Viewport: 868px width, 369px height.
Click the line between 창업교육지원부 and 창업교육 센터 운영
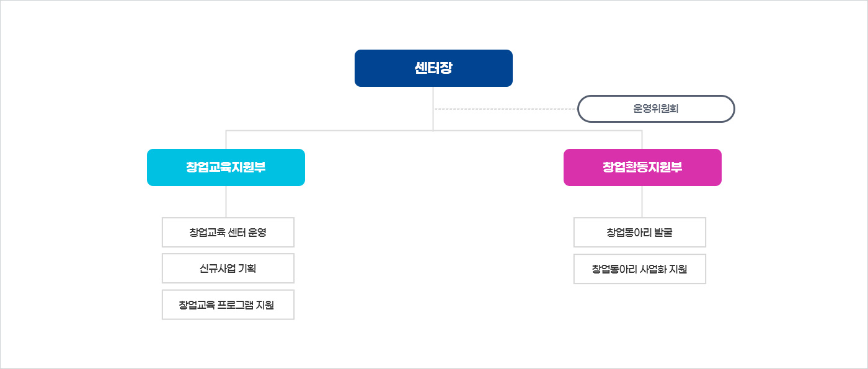coord(226,202)
